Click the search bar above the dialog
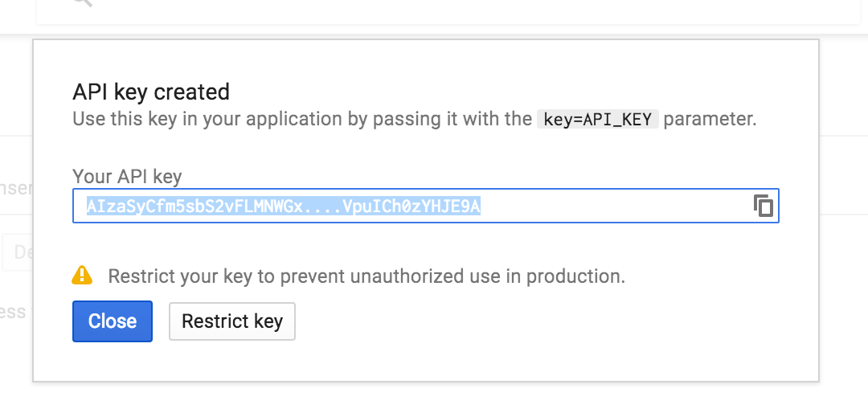 (448, 11)
